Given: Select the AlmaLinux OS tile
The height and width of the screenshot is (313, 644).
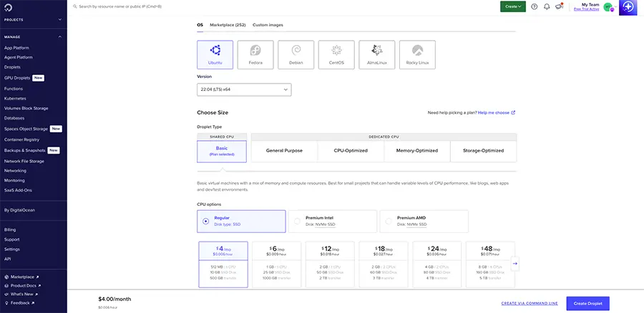Looking at the screenshot, I should coord(376,54).
